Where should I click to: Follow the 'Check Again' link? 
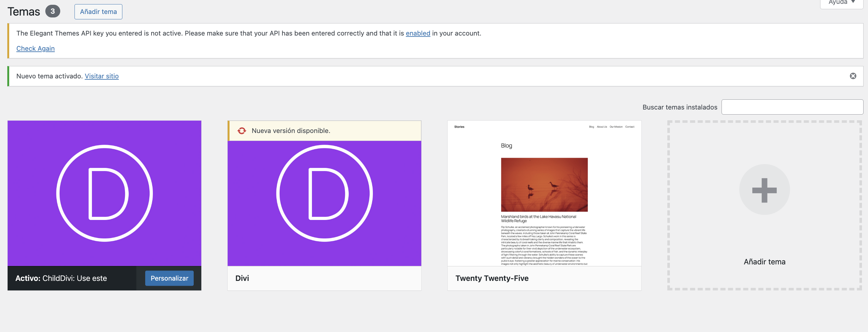click(x=36, y=48)
